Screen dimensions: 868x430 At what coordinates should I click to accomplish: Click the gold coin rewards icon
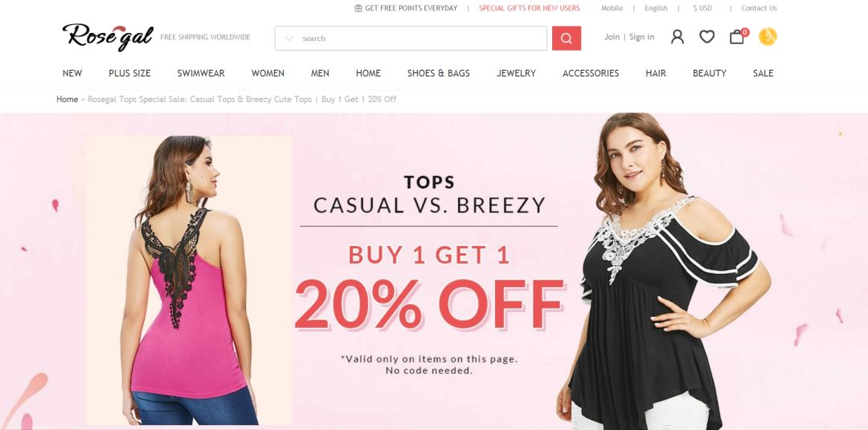768,36
